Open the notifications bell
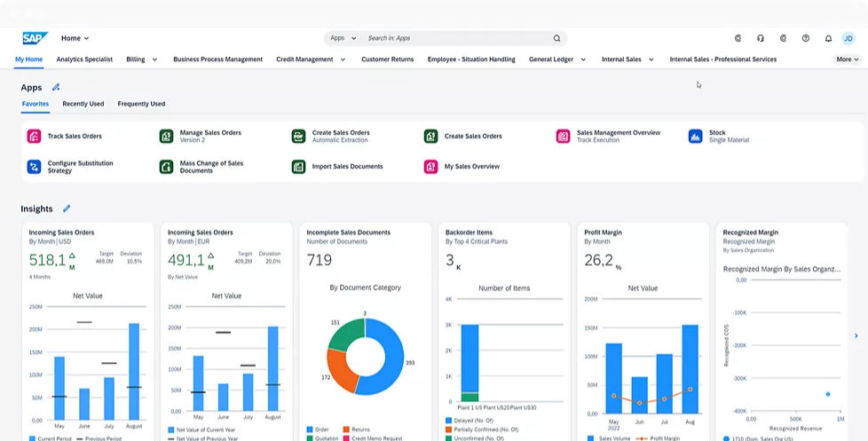 point(828,38)
